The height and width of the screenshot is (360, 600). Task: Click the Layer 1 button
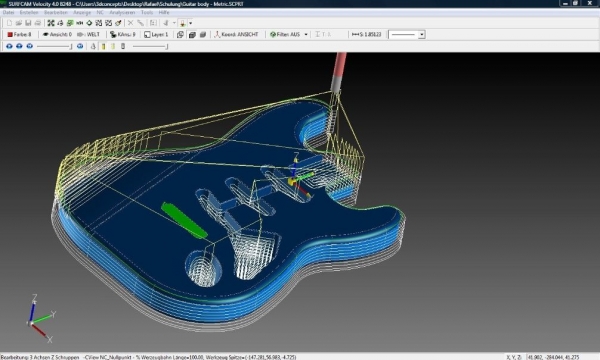coord(156,34)
